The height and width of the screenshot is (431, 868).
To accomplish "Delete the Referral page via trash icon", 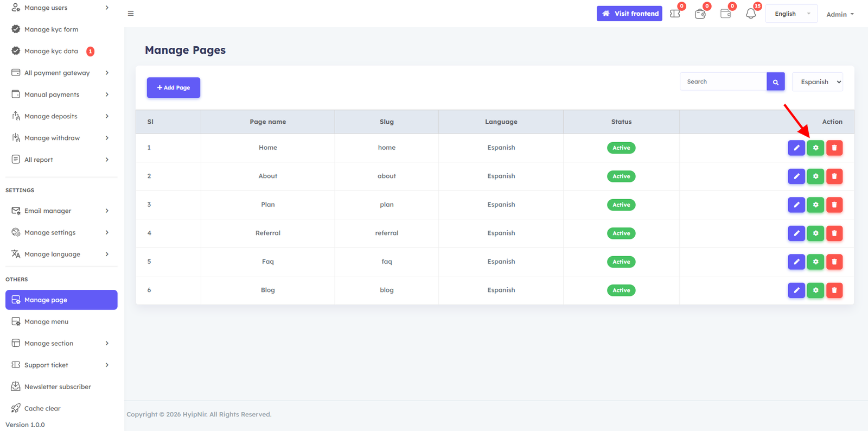I will pos(834,233).
